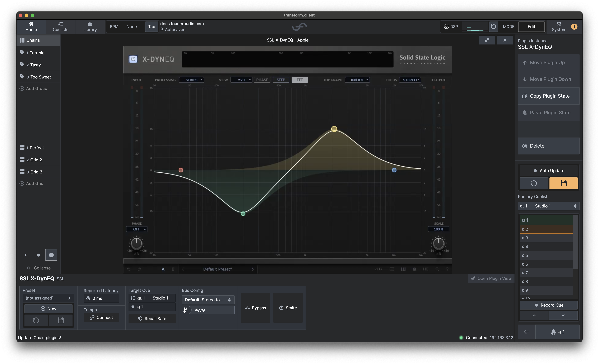Toggle Record Cue

click(x=549, y=305)
